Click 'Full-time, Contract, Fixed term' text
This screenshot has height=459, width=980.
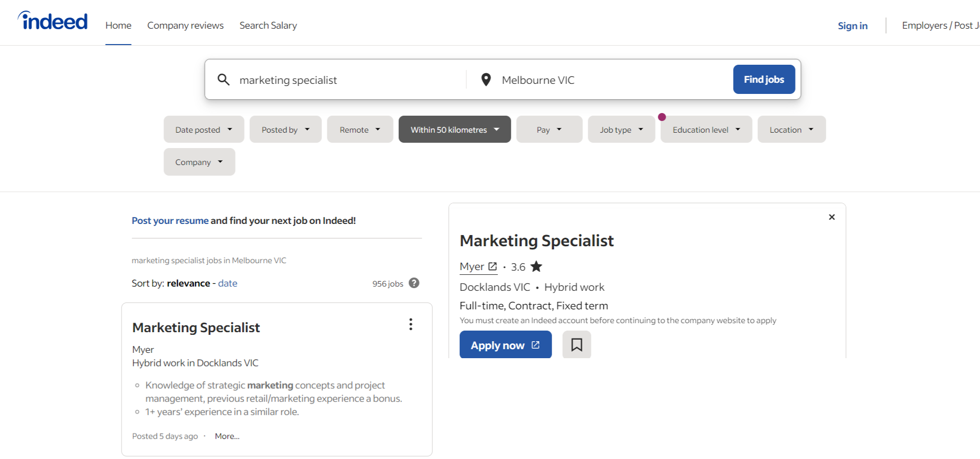tap(533, 306)
